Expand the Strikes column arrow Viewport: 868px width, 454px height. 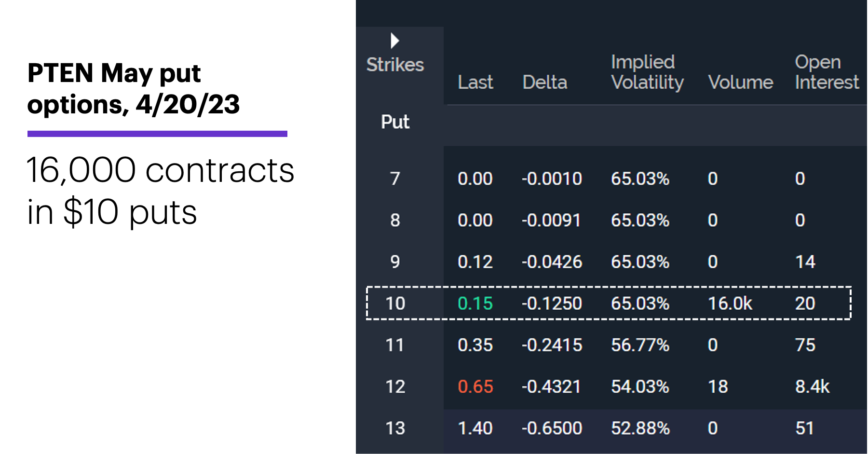(395, 41)
